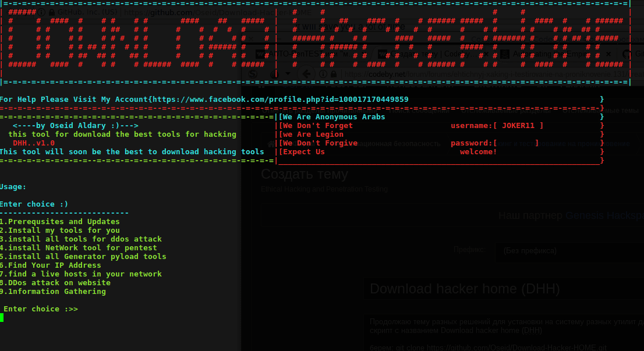Click the 'Enter choice :>>' prompt text
This screenshot has height=351, width=644.
coord(41,309)
